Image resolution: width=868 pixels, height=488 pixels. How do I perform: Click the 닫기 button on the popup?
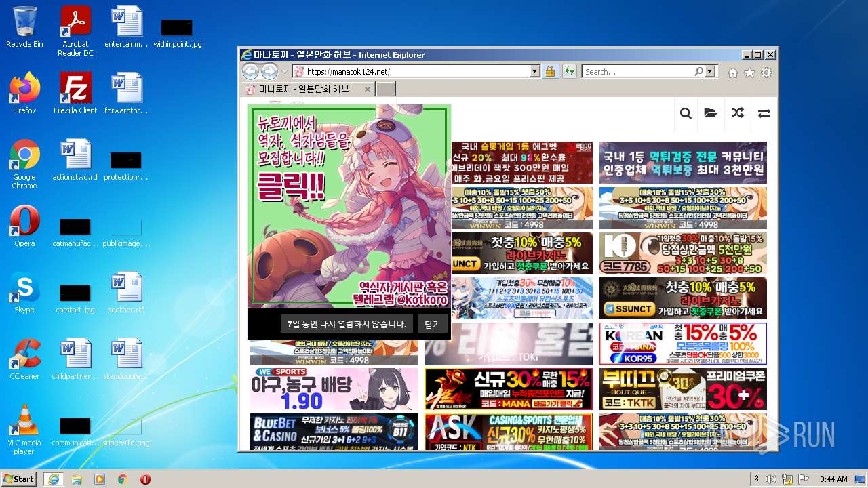click(x=433, y=324)
